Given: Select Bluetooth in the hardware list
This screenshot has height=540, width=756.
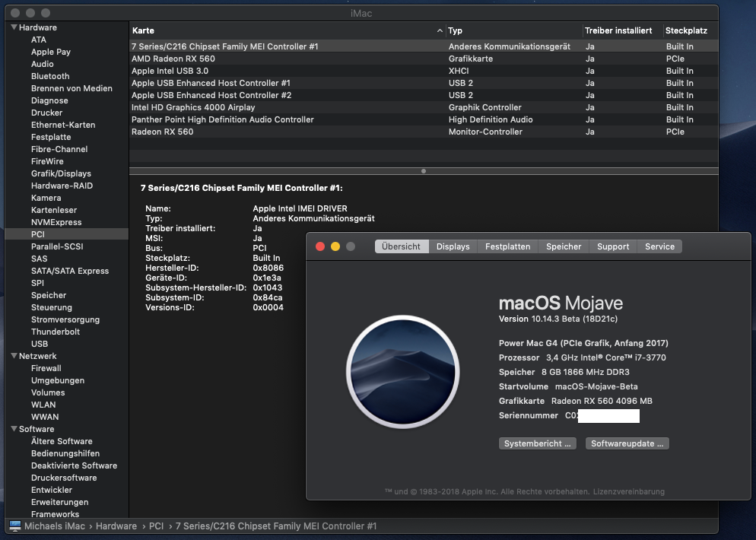Looking at the screenshot, I should click(x=50, y=76).
